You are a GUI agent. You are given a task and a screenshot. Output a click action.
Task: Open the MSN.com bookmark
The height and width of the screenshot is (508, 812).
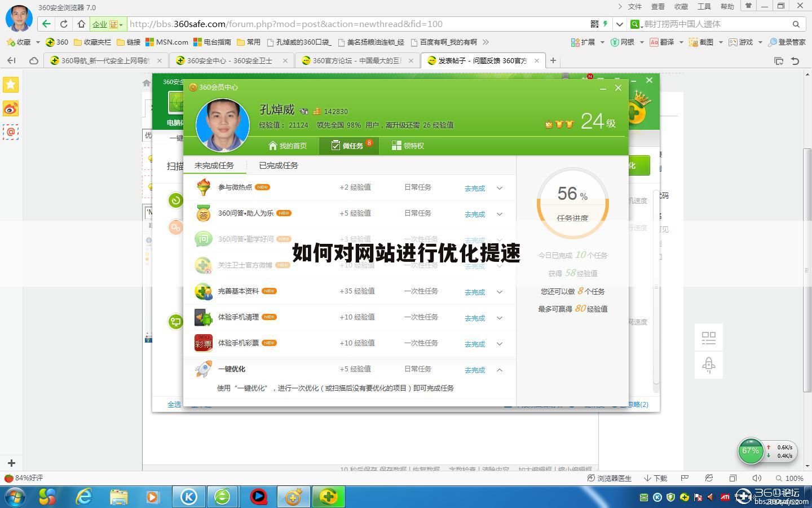[x=167, y=42]
